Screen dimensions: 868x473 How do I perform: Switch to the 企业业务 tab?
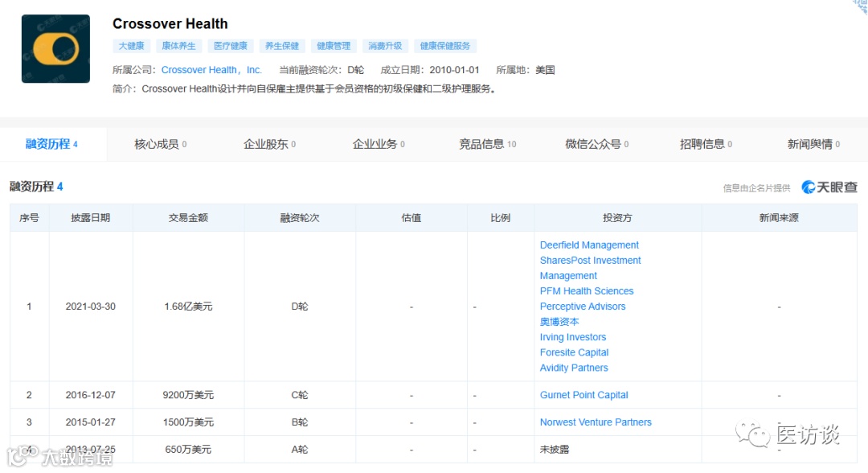379,144
